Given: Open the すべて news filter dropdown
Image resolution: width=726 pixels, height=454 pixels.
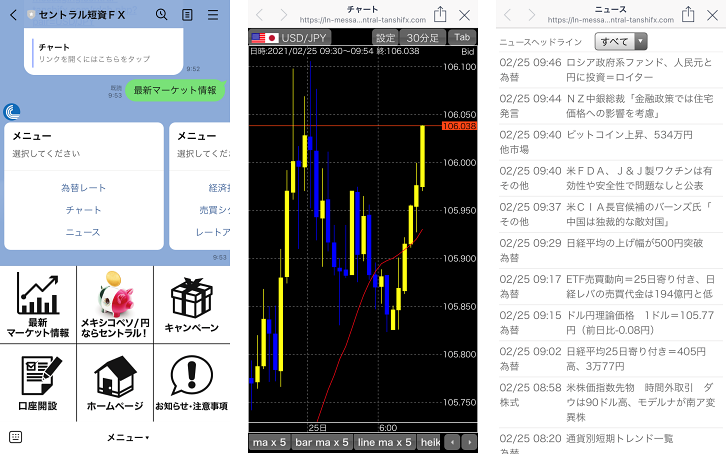Looking at the screenshot, I should (620, 42).
